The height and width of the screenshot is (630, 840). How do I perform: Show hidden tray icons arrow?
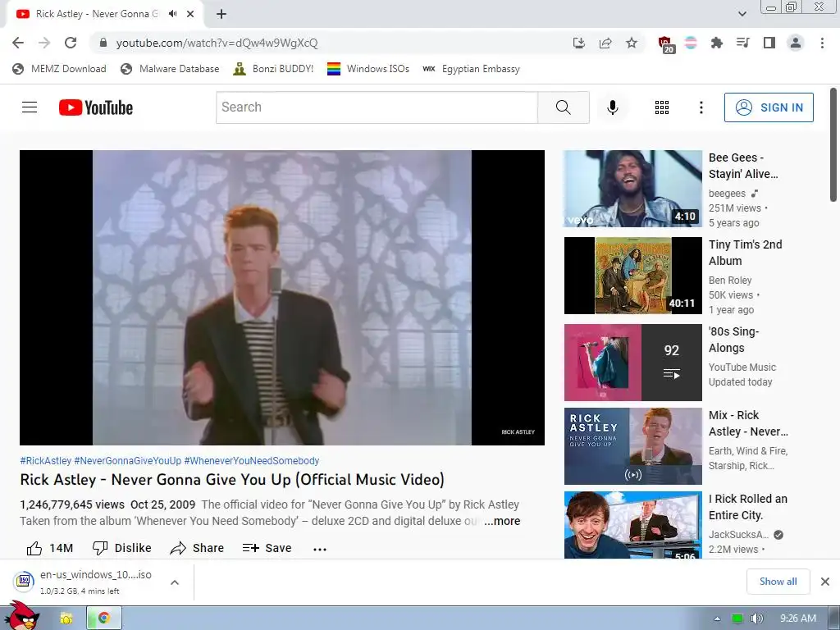tap(717, 619)
